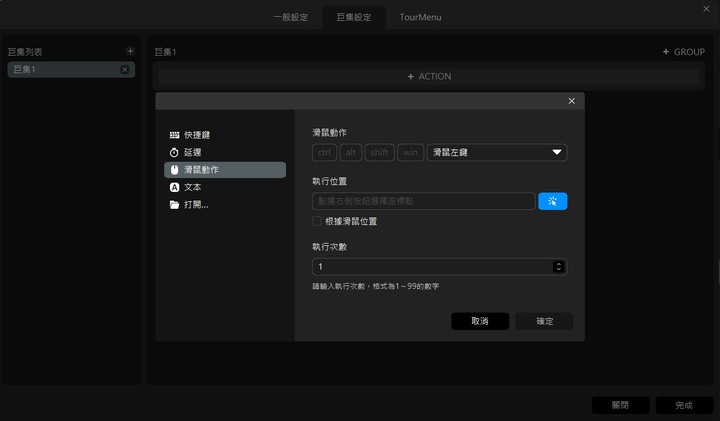Screen dimensions: 720x421
Task: Select the 延遲 stopwatch icon
Action: pyautogui.click(x=174, y=152)
